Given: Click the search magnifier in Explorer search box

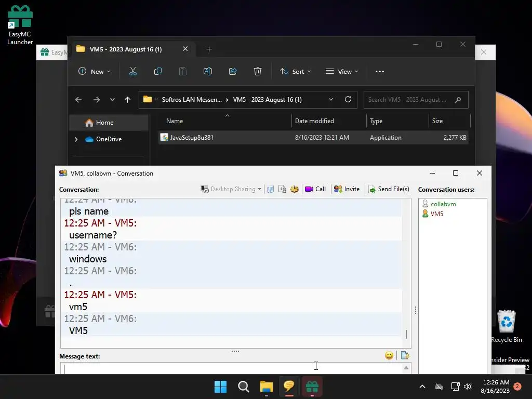Looking at the screenshot, I should tap(458, 100).
